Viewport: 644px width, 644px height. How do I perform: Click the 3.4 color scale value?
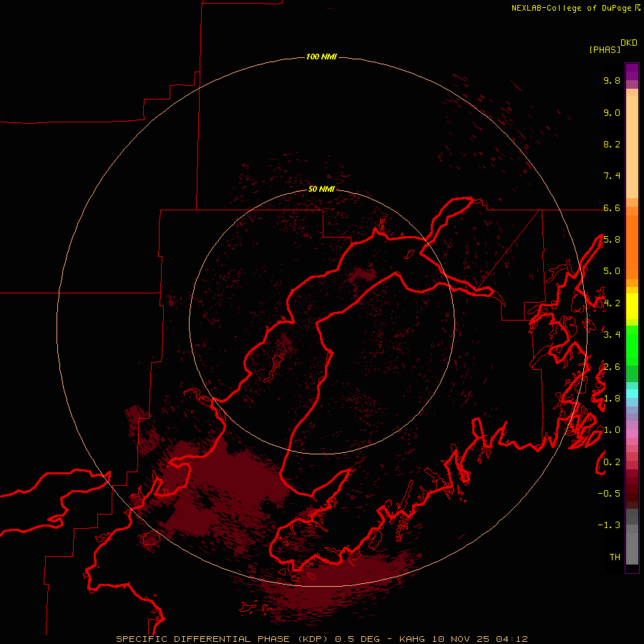pyautogui.click(x=612, y=335)
